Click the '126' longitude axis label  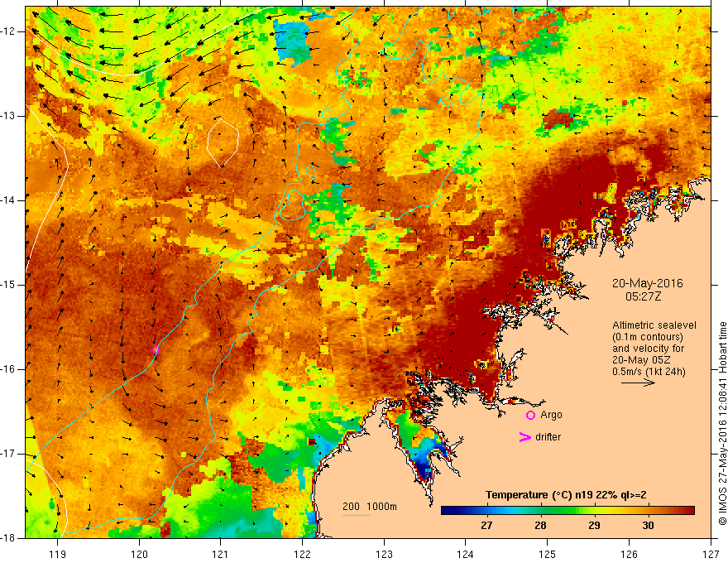click(629, 554)
